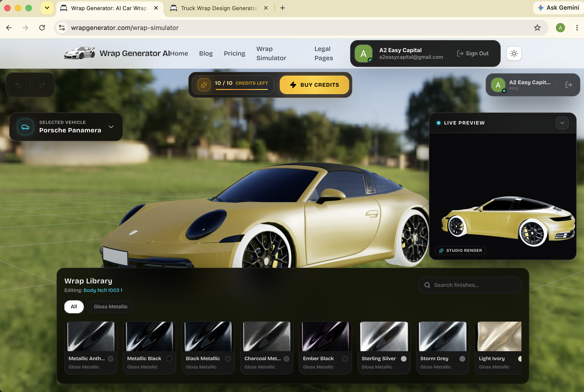
Task: Open the Selected Vehicle dropdown
Action: (66, 127)
